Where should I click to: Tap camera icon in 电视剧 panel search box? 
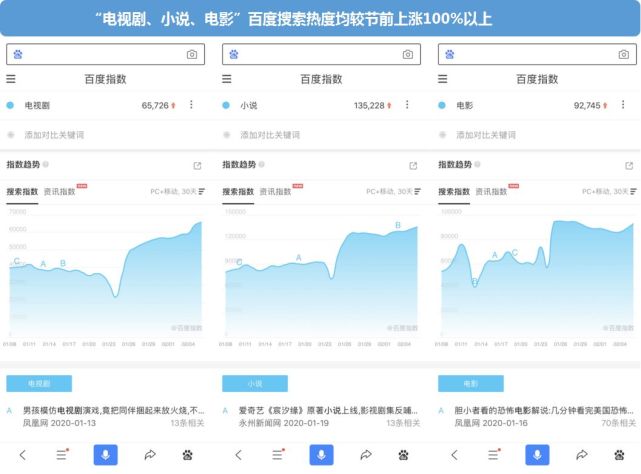(192, 54)
